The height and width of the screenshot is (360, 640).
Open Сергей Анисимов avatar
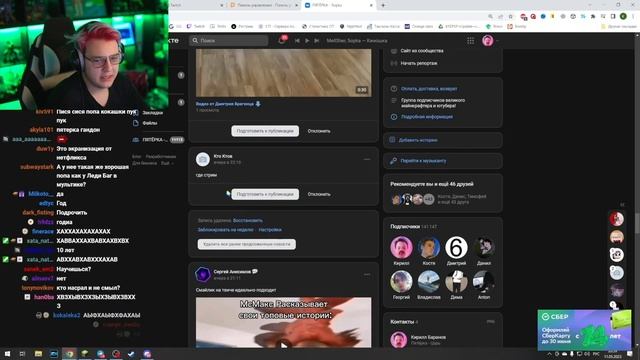203,275
